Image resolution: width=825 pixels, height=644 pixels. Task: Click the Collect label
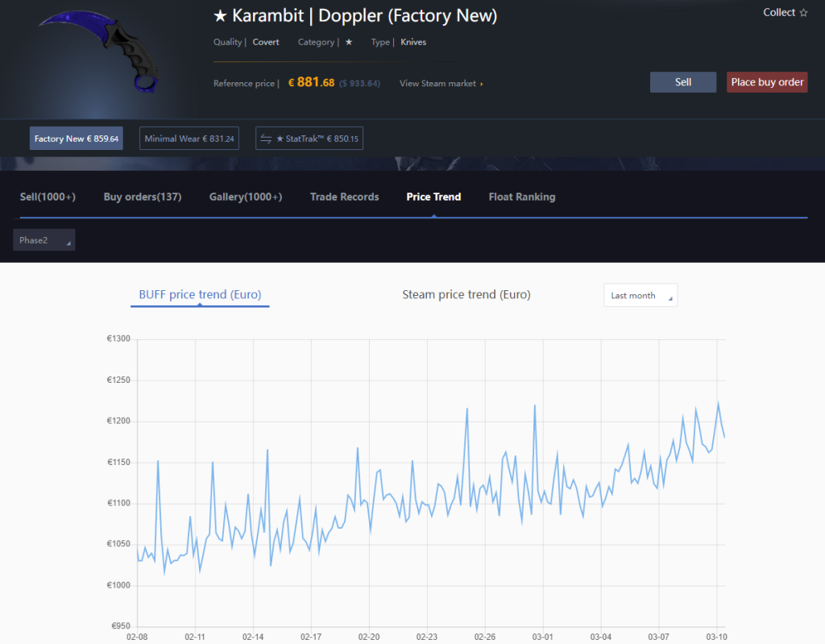point(779,13)
